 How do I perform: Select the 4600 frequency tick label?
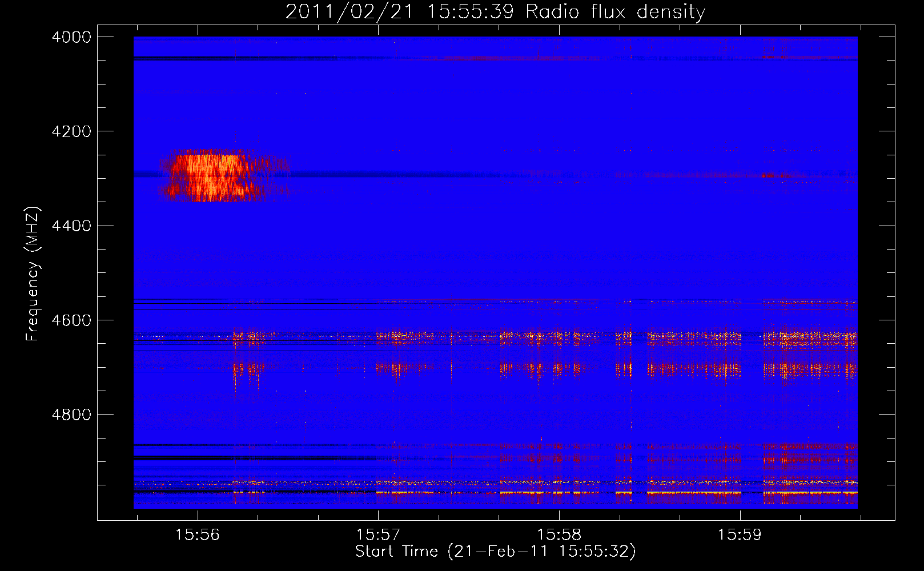pos(71,320)
